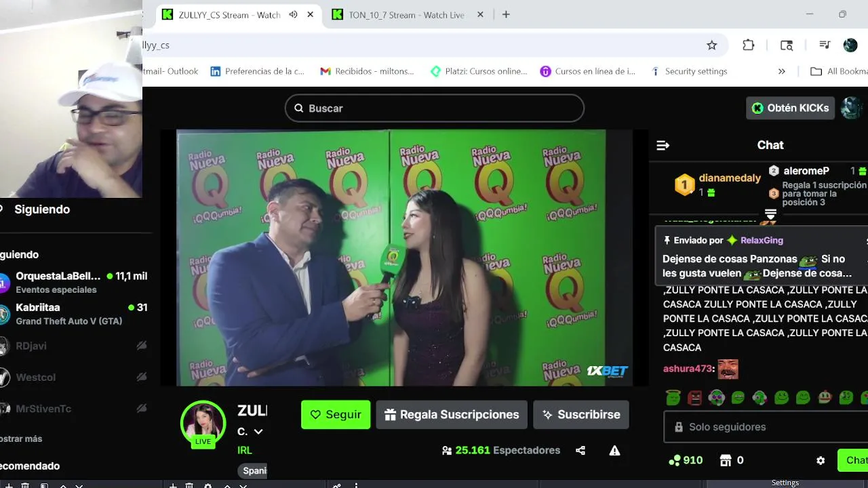Screen dimensions: 868x488
Task: Open aleromeP leaderboard entry
Action: coord(806,171)
